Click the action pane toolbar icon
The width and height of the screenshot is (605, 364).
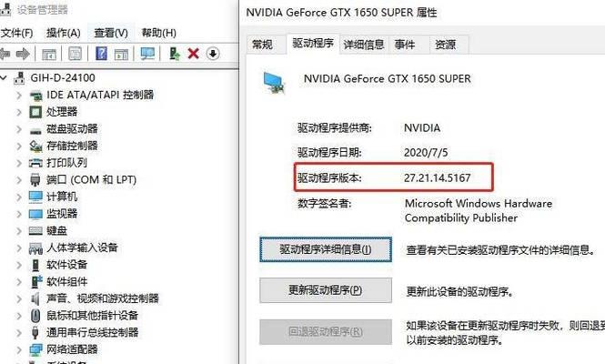(121, 54)
